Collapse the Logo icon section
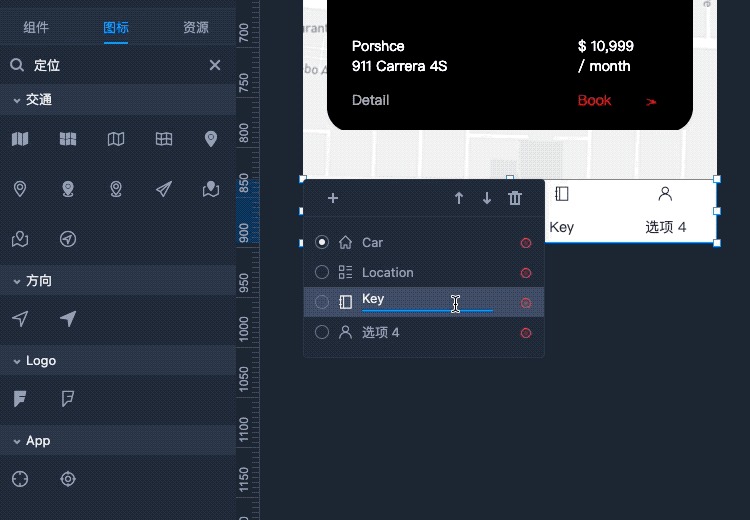This screenshot has width=750, height=520. pyautogui.click(x=17, y=361)
